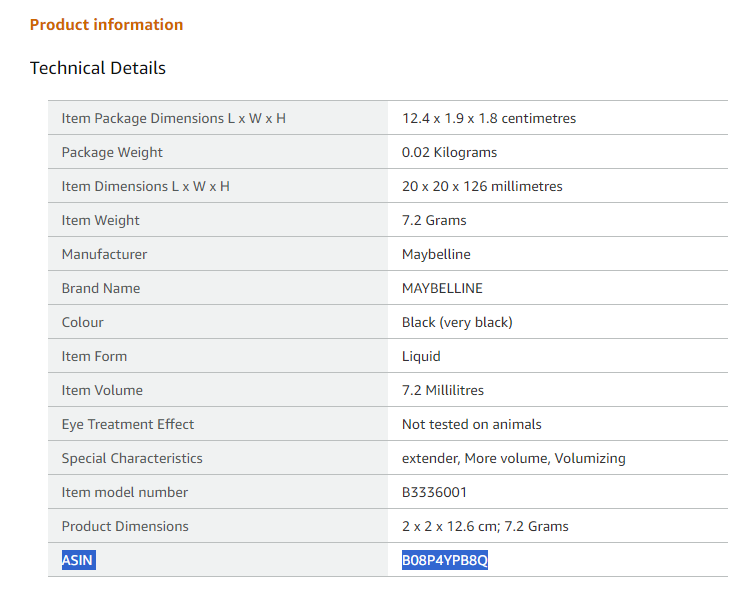This screenshot has height=608, width=753.
Task: Click the value '20 x 20 x 126 millimetres'
Action: (482, 186)
